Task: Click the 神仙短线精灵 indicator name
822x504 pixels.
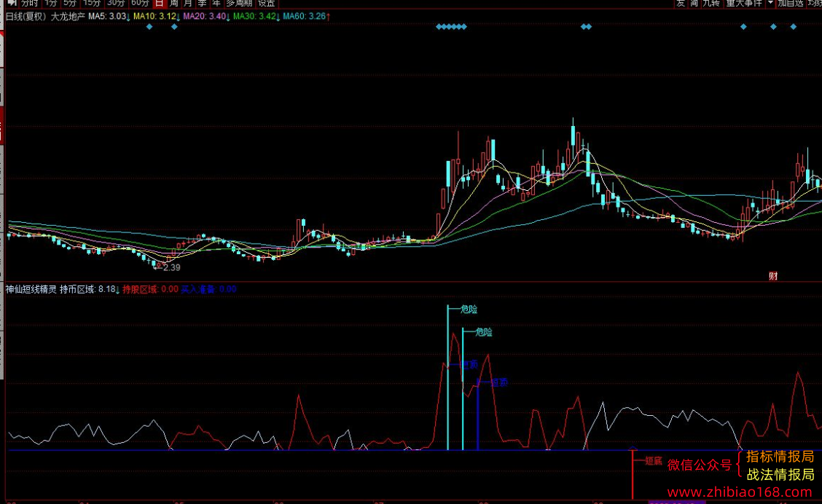Action: [x=31, y=289]
